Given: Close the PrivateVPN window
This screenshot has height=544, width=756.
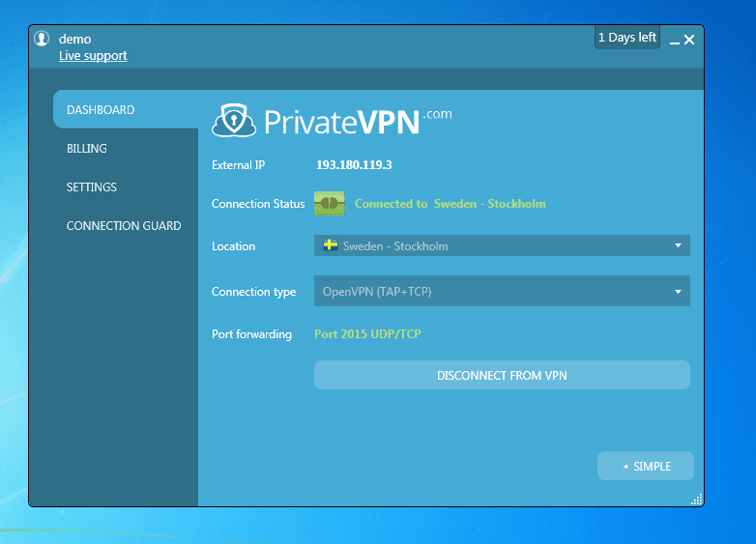Looking at the screenshot, I should click(x=689, y=40).
